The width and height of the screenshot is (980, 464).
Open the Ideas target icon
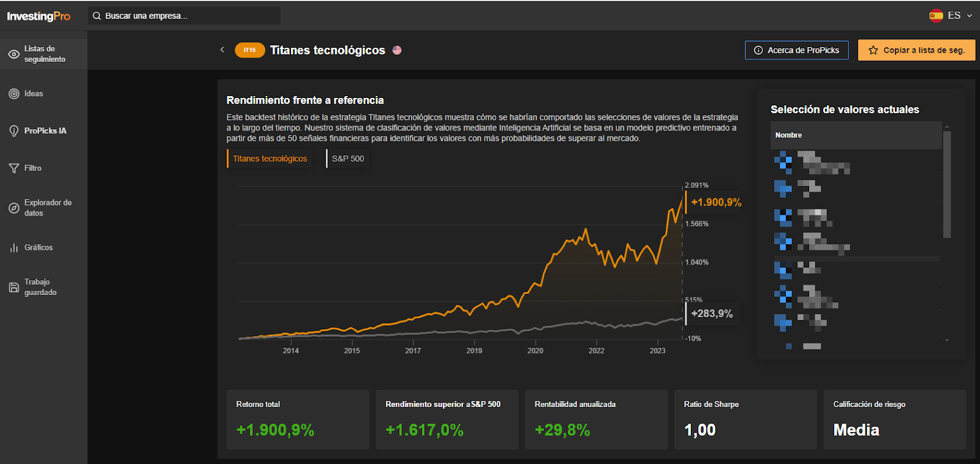(x=14, y=94)
